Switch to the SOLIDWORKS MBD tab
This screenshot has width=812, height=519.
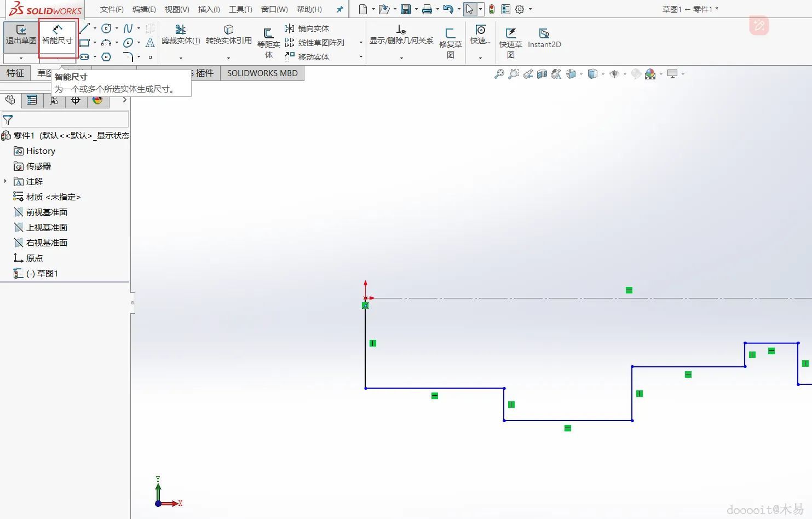pyautogui.click(x=262, y=73)
